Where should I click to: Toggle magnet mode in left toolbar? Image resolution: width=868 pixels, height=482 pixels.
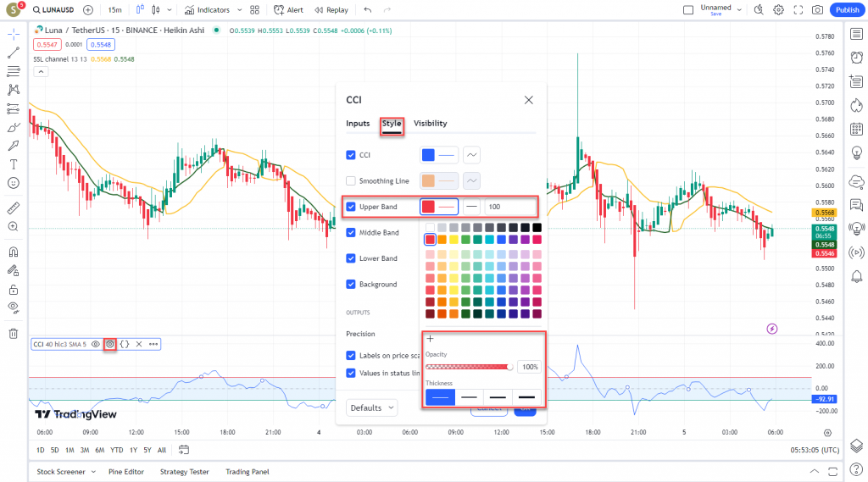14,252
